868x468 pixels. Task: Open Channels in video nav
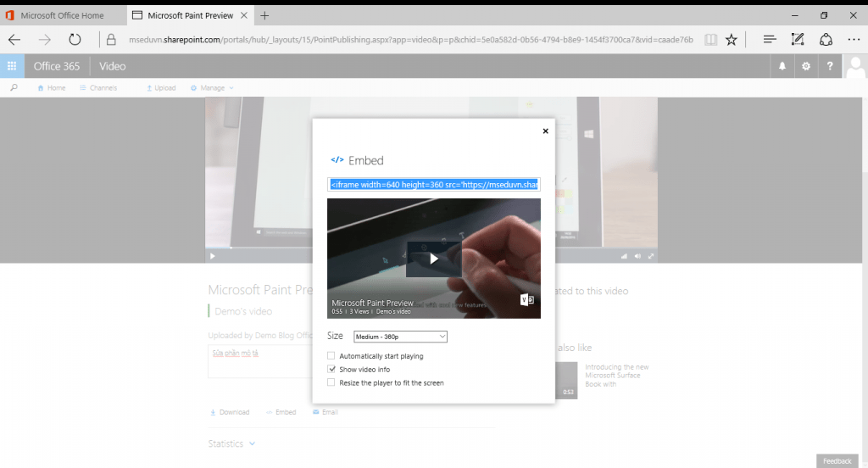pos(98,87)
